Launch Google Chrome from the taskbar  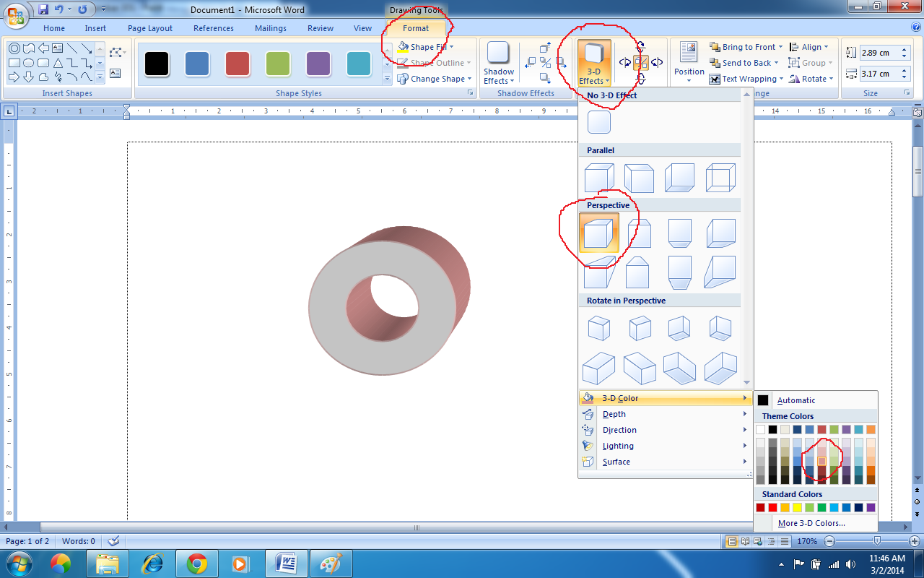pos(197,563)
